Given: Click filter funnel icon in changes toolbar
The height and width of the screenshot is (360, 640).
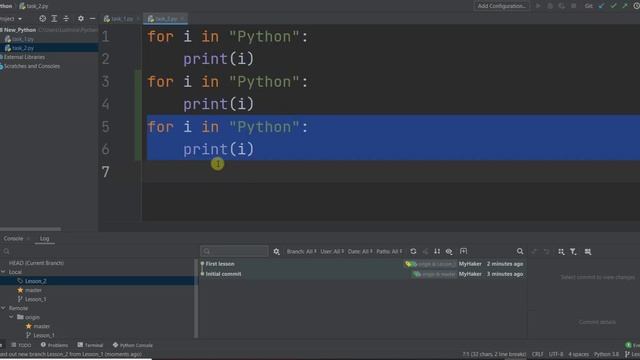Looking at the screenshot, I should tap(573, 252).
